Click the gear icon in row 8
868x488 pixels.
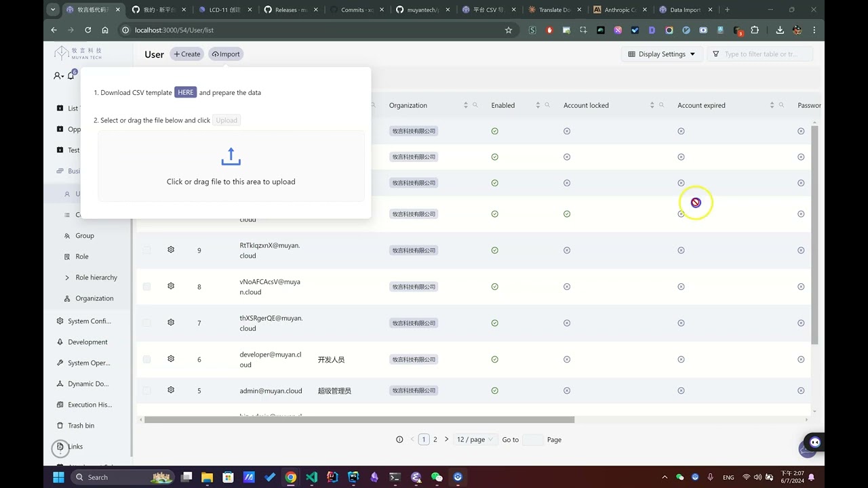tap(171, 286)
